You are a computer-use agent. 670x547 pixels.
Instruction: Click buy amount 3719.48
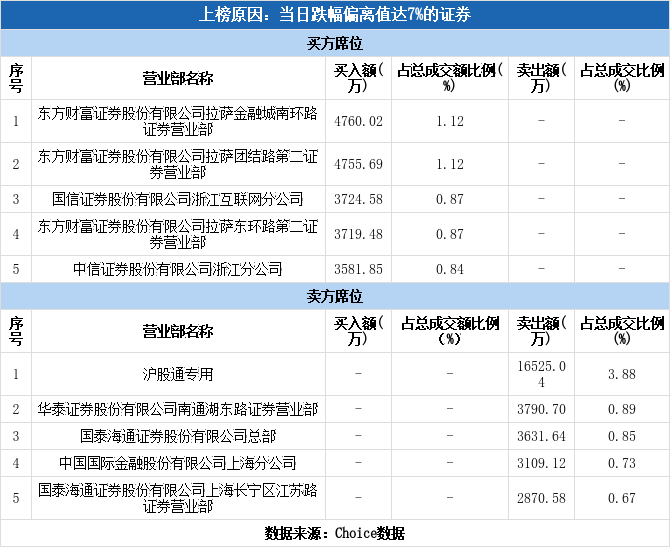pyautogui.click(x=358, y=234)
